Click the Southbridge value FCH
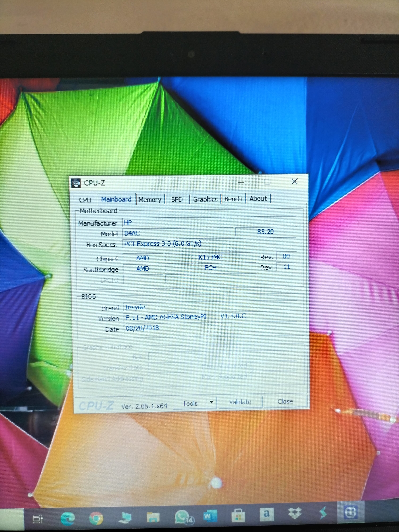399x532 pixels. pos(210,268)
